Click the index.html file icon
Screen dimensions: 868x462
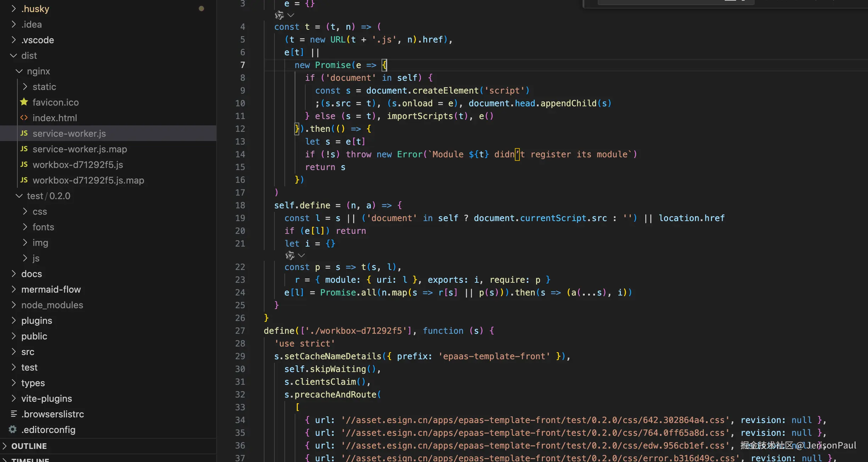click(24, 118)
